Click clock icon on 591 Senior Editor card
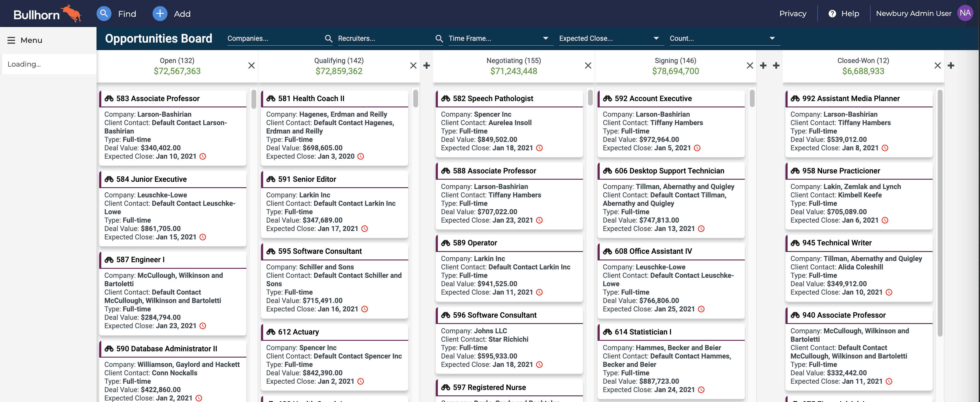 pos(364,229)
